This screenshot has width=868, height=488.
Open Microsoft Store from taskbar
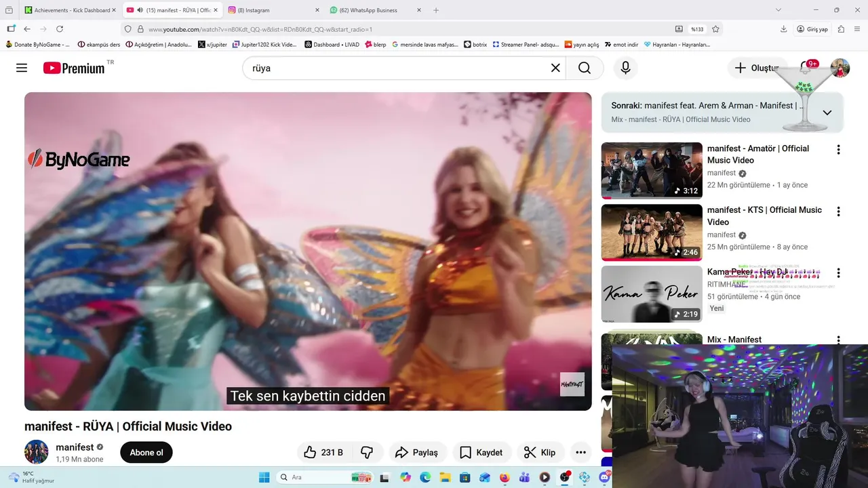click(x=465, y=477)
